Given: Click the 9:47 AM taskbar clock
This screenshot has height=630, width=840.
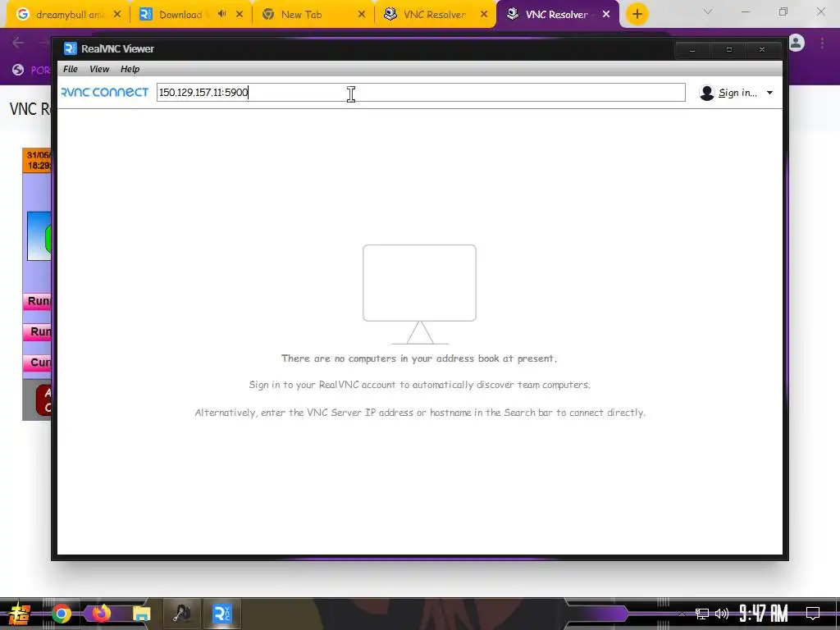Looking at the screenshot, I should (x=764, y=614).
